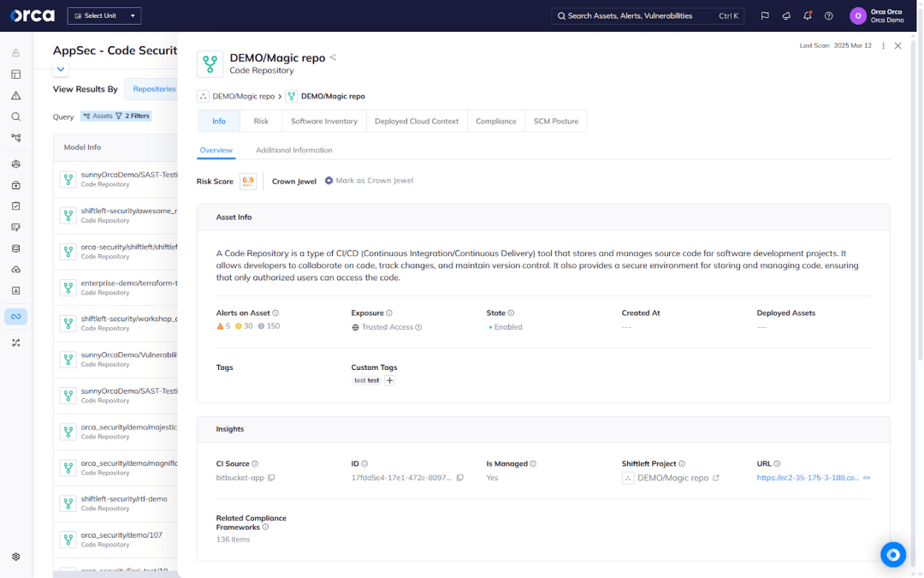The width and height of the screenshot is (924, 578).
Task: Open the database cylinder icon in the sidebar
Action: (x=16, y=248)
